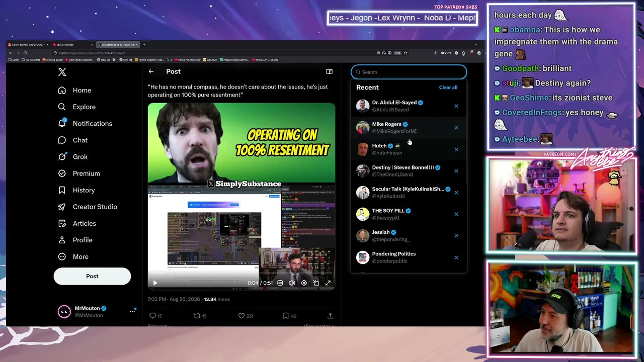The width and height of the screenshot is (644, 362).
Task: Expand the video to fullscreen
Action: tap(328, 283)
